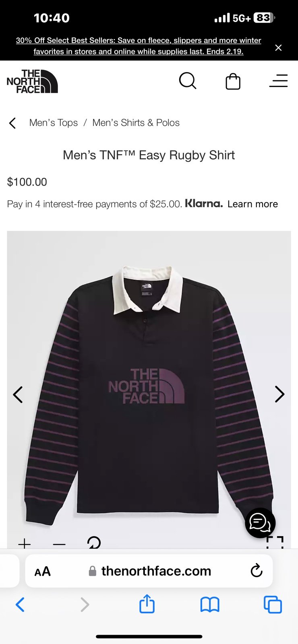
Task: Expand product image to fullscreen
Action: tap(275, 543)
